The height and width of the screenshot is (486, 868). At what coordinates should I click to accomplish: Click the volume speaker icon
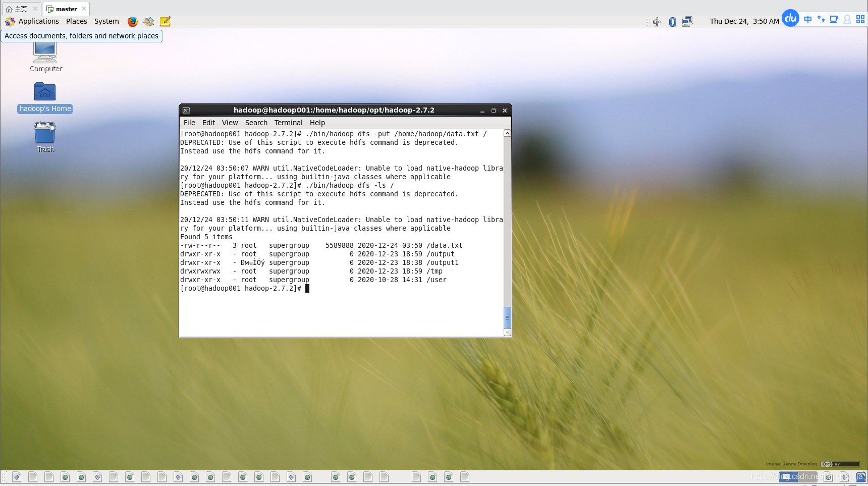click(x=657, y=22)
